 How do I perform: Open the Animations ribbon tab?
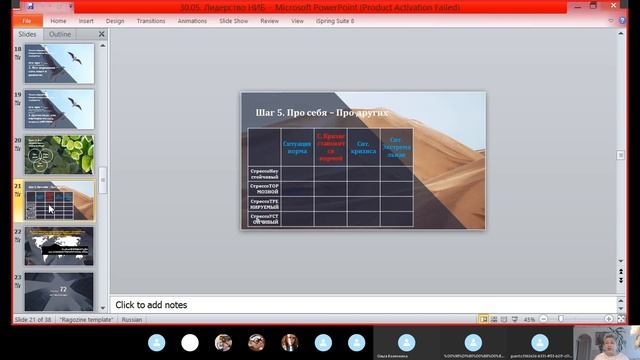tap(192, 21)
